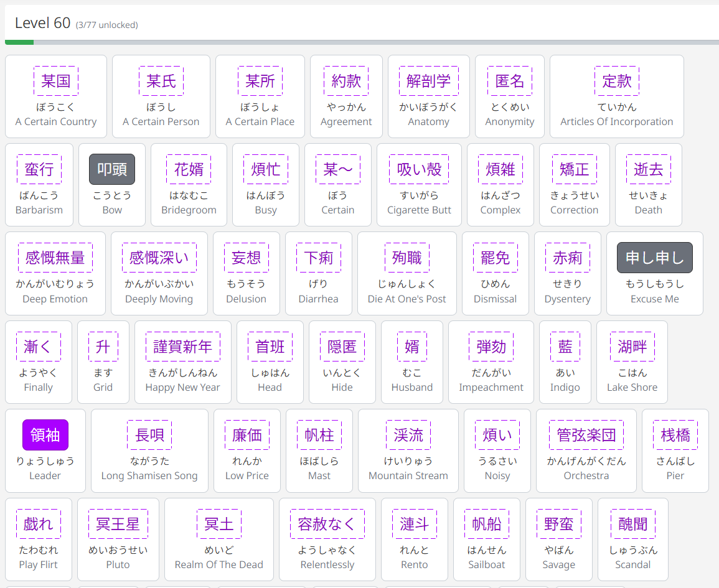Select the 漣斗 'Rento' card
The width and height of the screenshot is (719, 588).
click(x=415, y=539)
